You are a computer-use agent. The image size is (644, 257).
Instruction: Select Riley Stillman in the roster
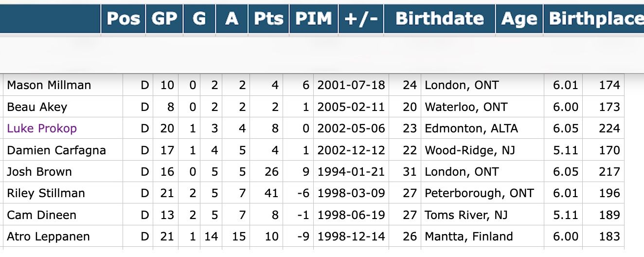pyautogui.click(x=46, y=193)
